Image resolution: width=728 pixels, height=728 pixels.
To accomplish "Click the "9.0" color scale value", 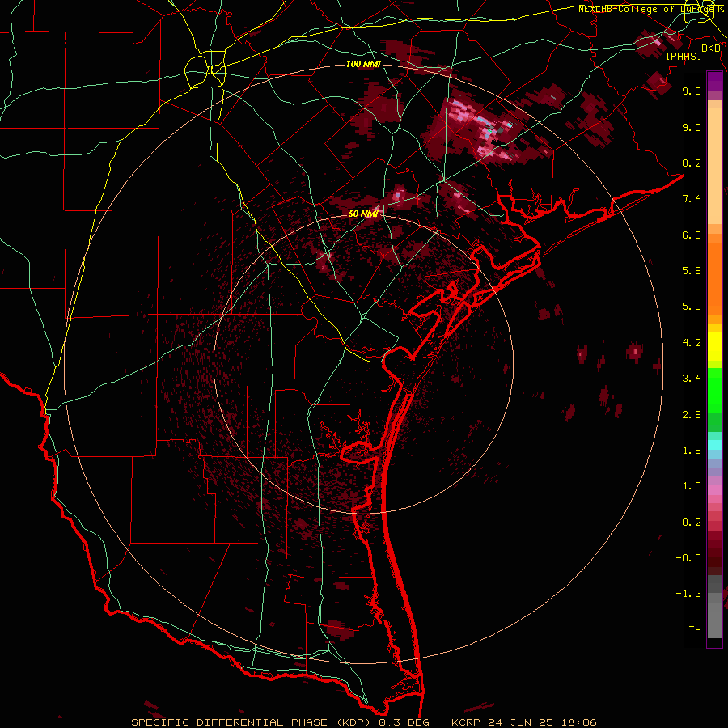I will pos(692,127).
